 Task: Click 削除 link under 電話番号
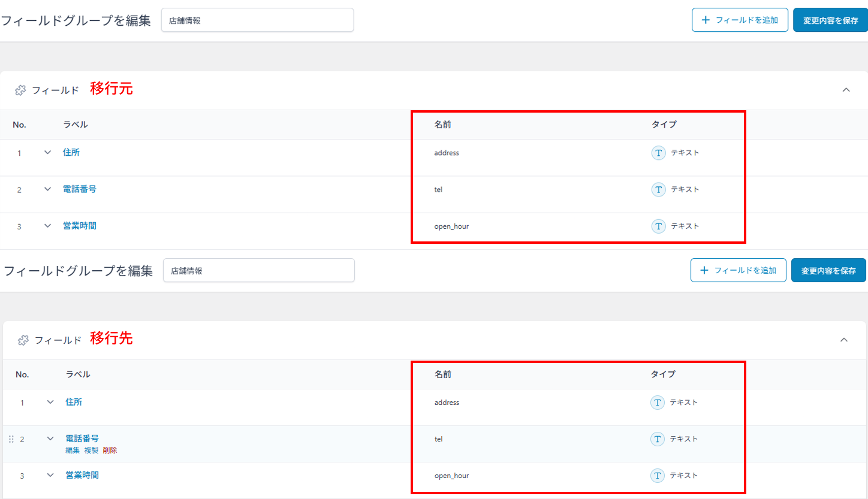(x=110, y=450)
